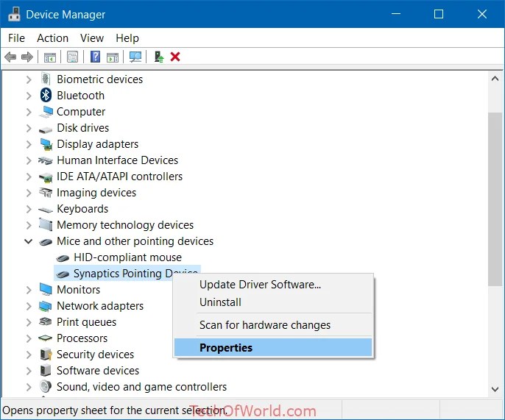Open the File menu

coord(16,38)
